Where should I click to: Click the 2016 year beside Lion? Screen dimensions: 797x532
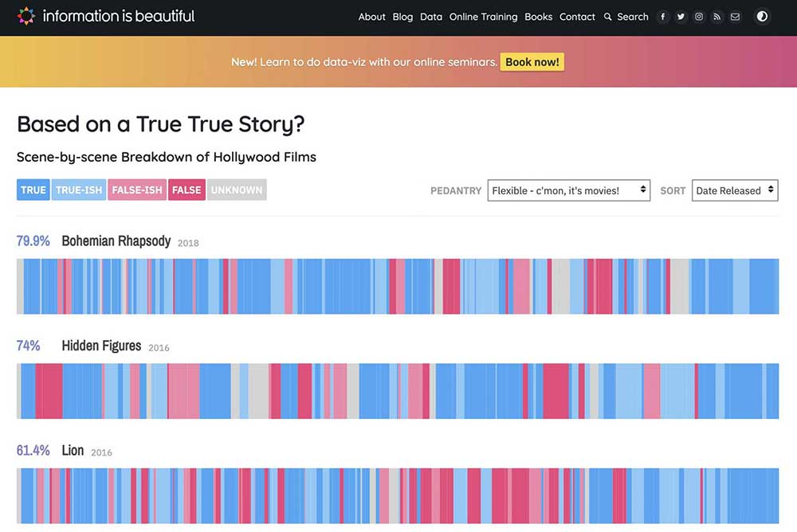pyautogui.click(x=101, y=452)
